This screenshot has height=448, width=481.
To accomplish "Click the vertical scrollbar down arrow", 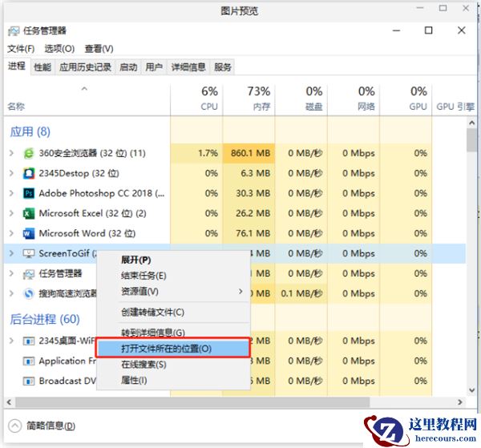I will (472, 390).
